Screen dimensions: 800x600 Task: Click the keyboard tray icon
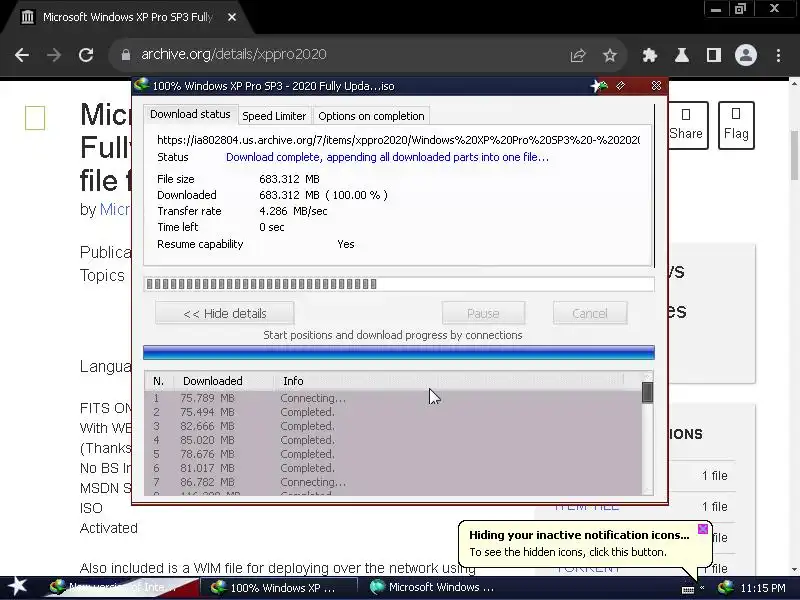point(688,589)
